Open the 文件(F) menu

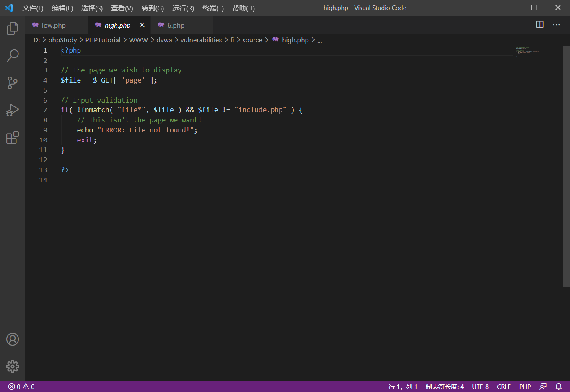(33, 8)
